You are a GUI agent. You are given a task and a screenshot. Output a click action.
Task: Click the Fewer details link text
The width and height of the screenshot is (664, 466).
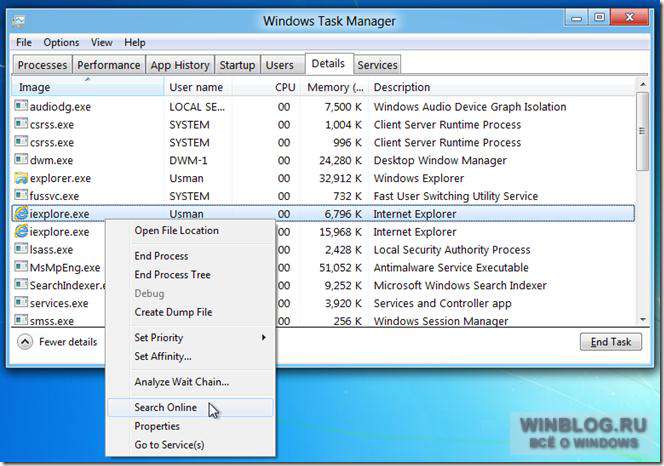[x=68, y=341]
